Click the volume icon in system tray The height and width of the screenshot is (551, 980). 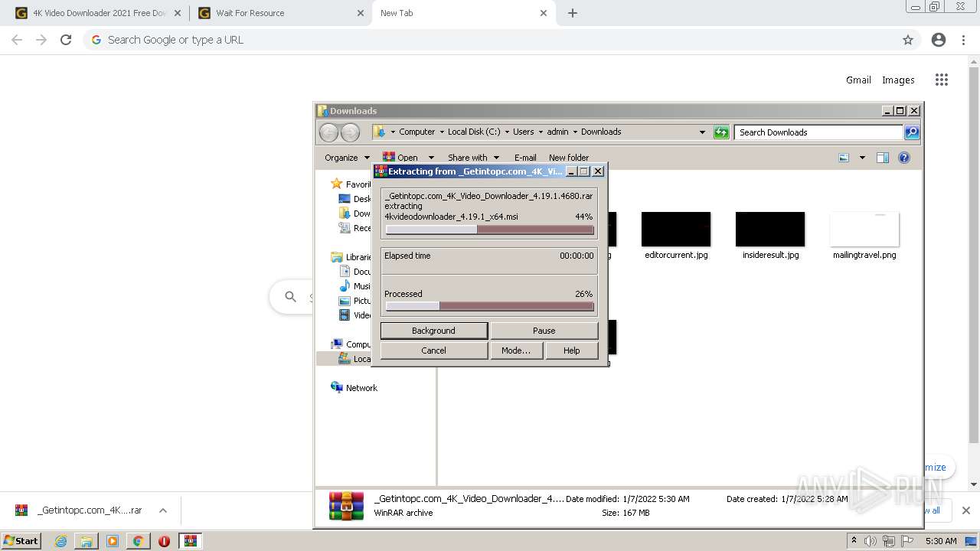coord(871,541)
